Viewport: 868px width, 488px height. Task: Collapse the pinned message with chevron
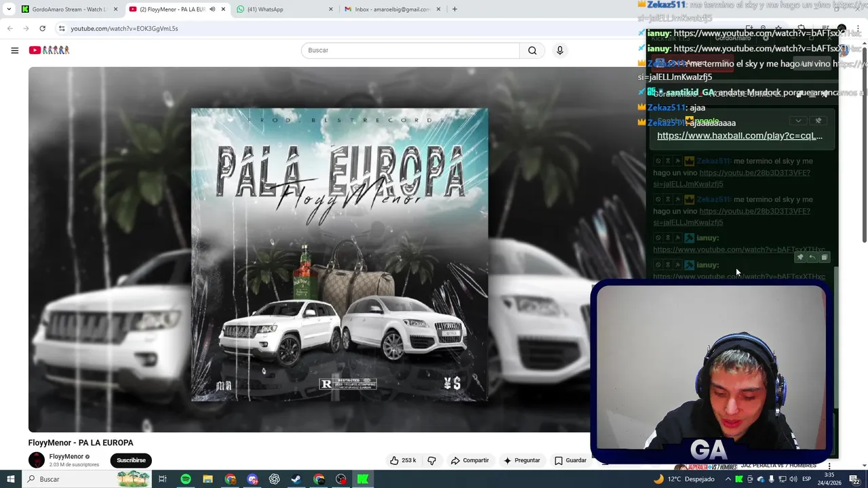click(x=798, y=121)
